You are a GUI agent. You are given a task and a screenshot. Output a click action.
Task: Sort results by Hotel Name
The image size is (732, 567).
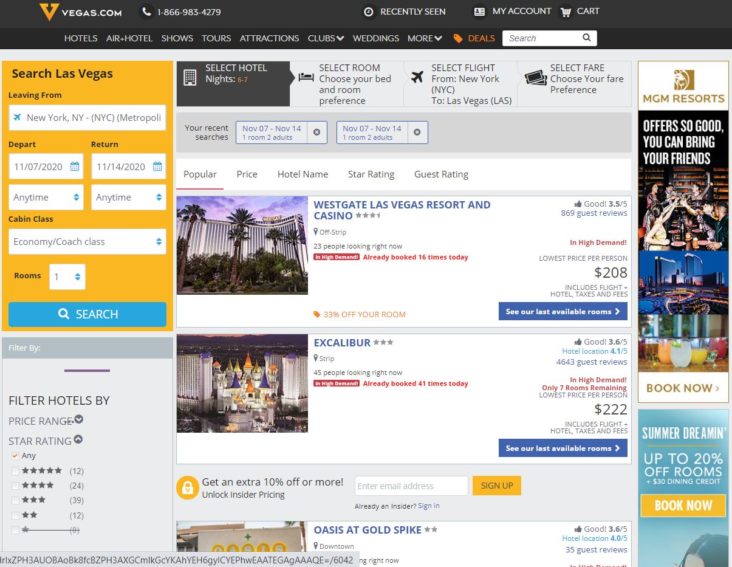pos(303,174)
